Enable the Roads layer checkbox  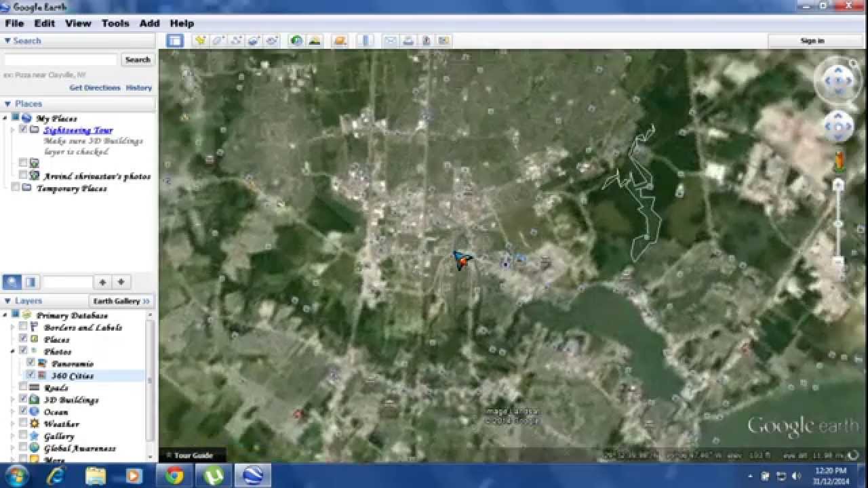(x=24, y=388)
